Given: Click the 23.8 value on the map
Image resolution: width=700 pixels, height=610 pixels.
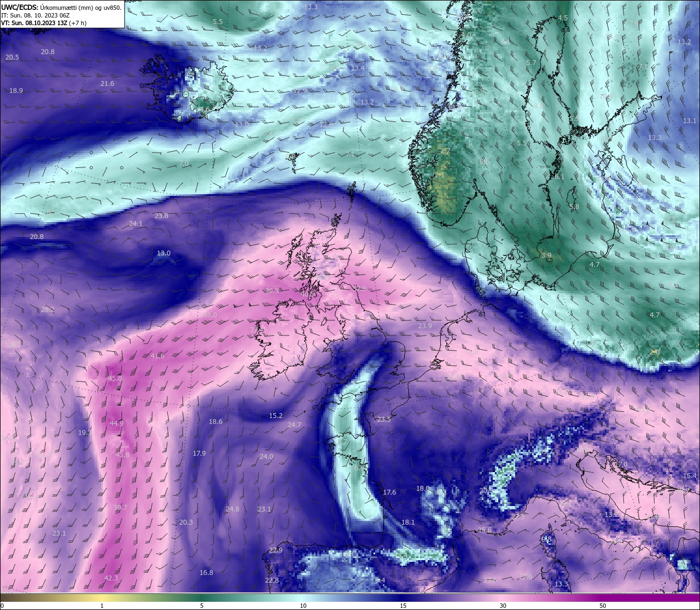Looking at the screenshot, I should pyautogui.click(x=161, y=216).
